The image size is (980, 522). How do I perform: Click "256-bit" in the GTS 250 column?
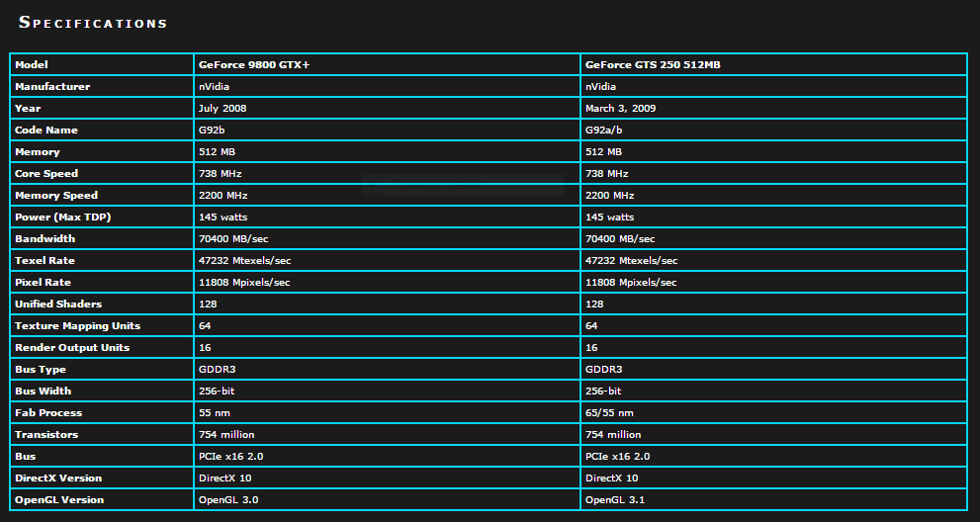(603, 391)
